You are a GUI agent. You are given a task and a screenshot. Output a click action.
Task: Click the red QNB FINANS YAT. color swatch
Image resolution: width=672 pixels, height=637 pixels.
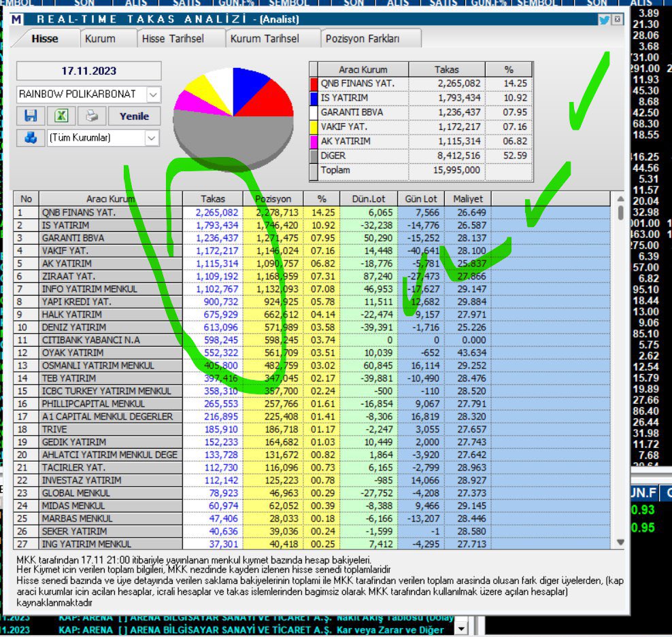314,84
